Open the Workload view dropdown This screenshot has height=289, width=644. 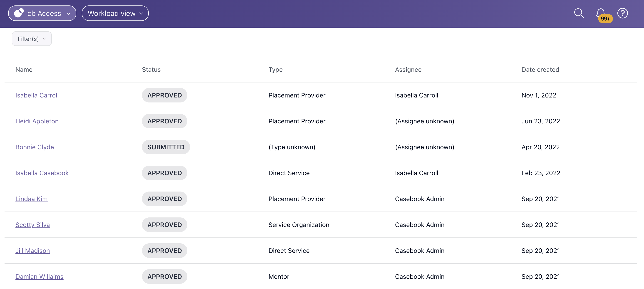(115, 13)
